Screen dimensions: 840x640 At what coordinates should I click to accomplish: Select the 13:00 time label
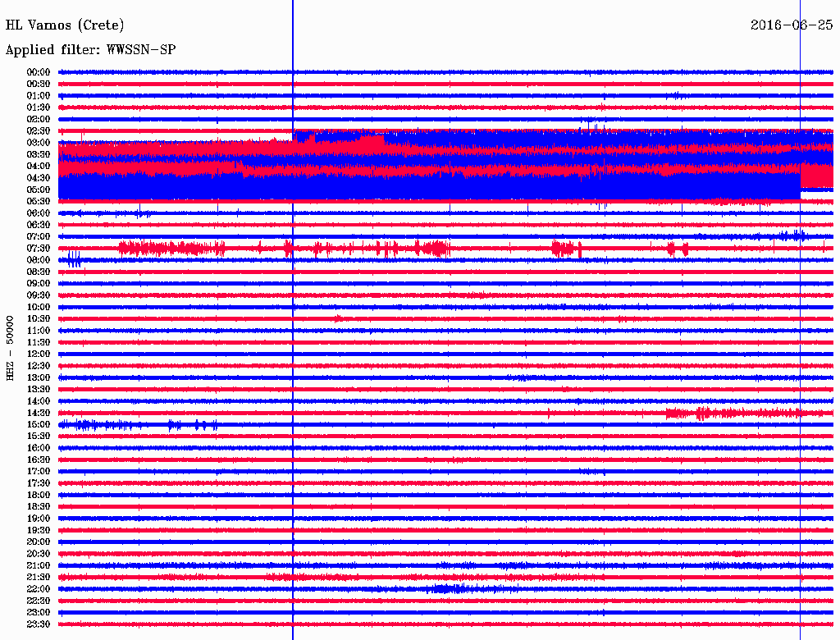point(39,378)
